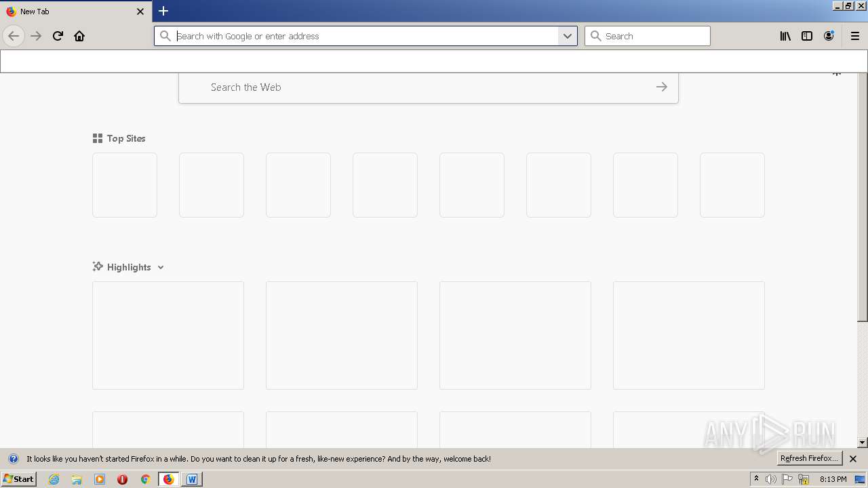Click the Search the Web field

click(429, 87)
